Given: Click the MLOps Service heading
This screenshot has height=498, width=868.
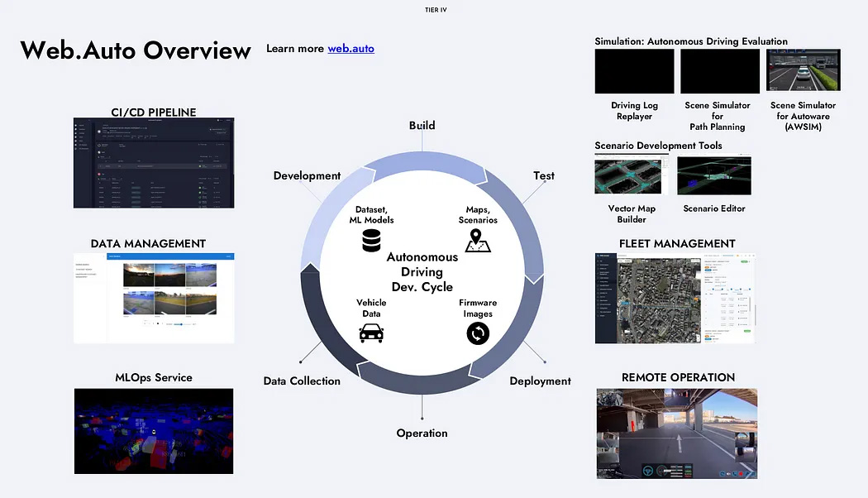Looking at the screenshot, I should click(153, 378).
